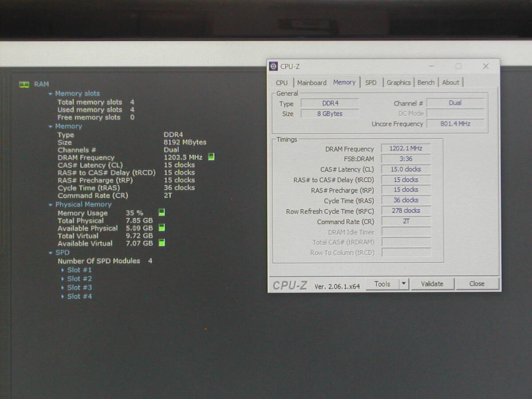
Task: Click green indicator next to Available Virtual
Action: tap(162, 243)
